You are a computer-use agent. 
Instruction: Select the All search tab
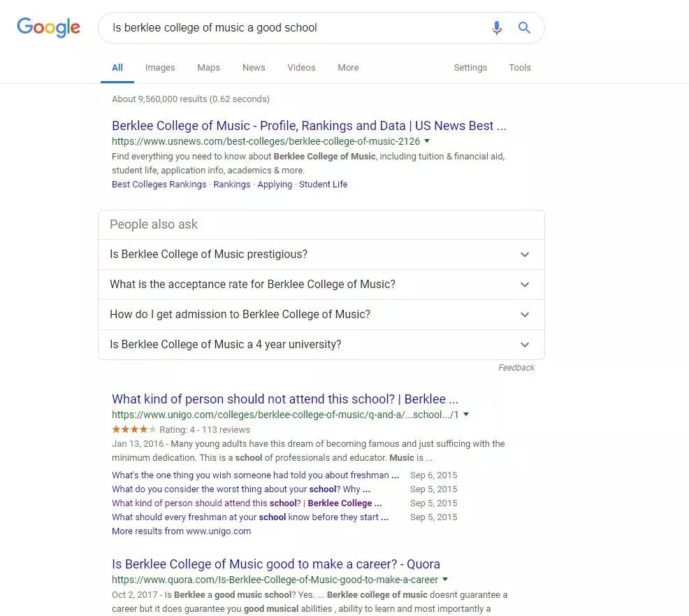[117, 68]
